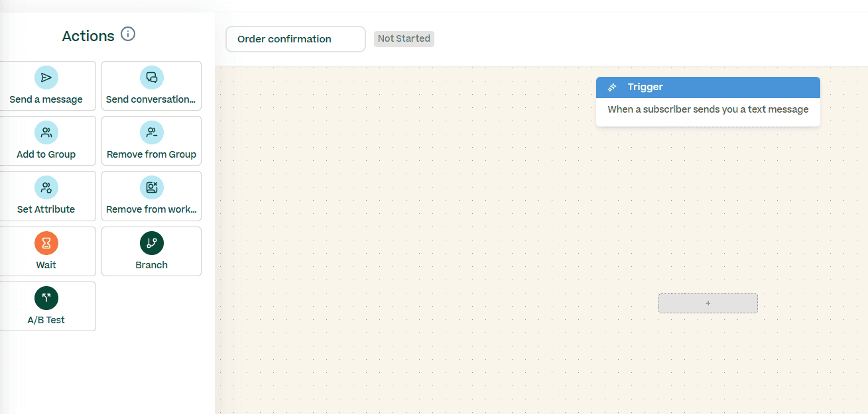The width and height of the screenshot is (868, 414).
Task: Click the "A/B Test" label
Action: 46,320
